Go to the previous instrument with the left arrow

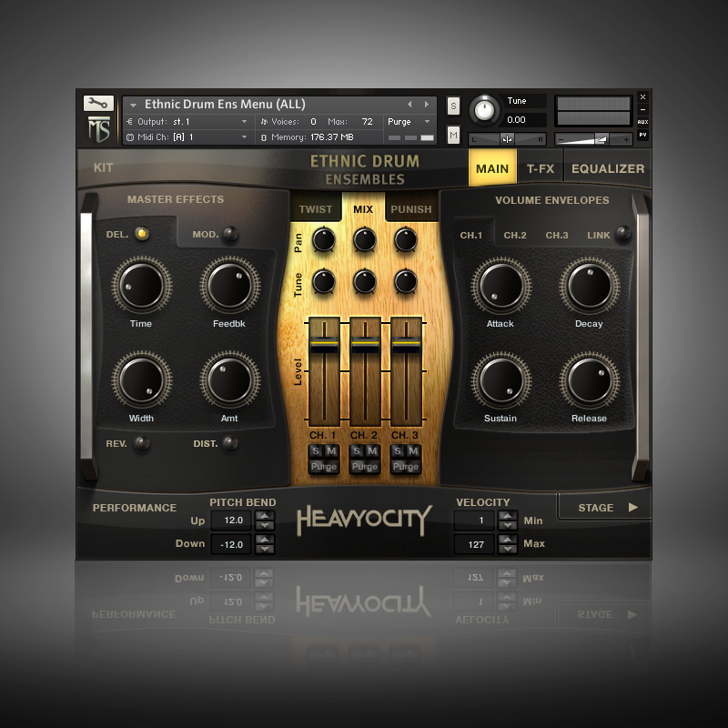point(409,104)
